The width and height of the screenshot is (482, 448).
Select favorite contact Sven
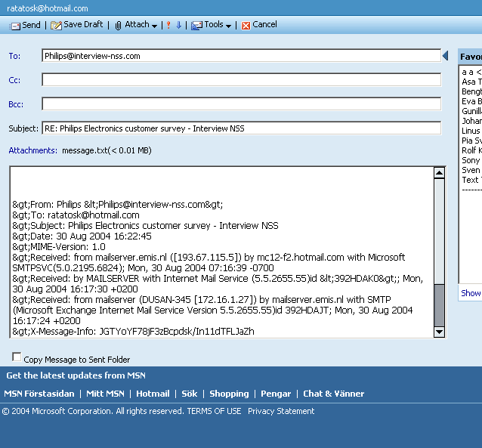tap(471, 170)
